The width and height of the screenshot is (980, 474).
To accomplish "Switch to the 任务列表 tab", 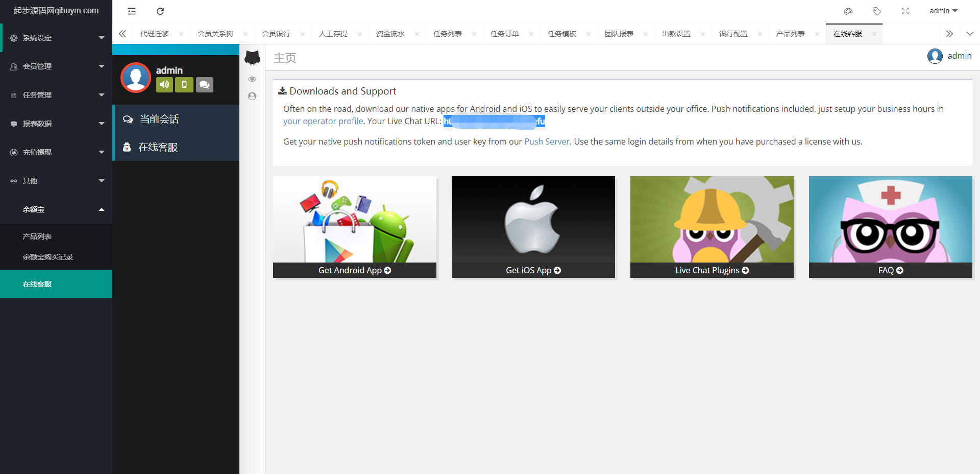I will pos(447,34).
